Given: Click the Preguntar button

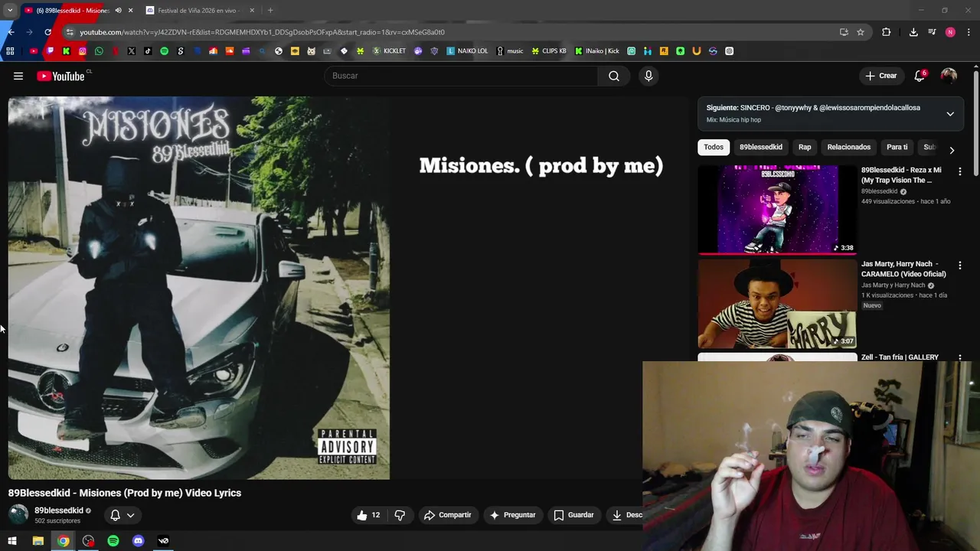Looking at the screenshot, I should [x=513, y=515].
